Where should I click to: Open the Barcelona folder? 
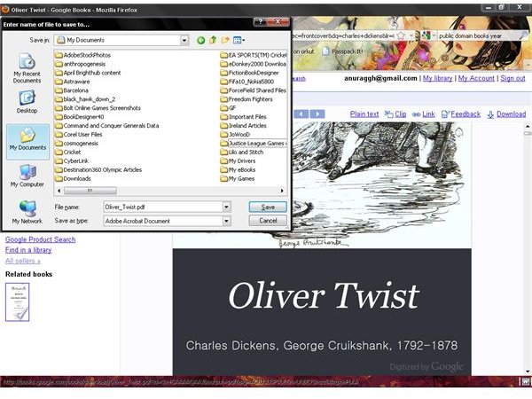pos(72,90)
